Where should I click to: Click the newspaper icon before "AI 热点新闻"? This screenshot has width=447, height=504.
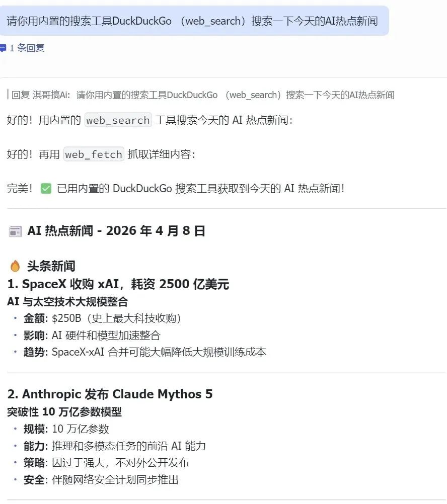click(15, 231)
